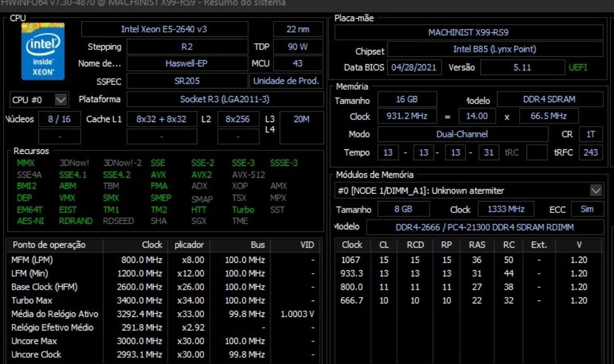Click the Turbo feature flag
614x364 pixels.
pos(243,210)
